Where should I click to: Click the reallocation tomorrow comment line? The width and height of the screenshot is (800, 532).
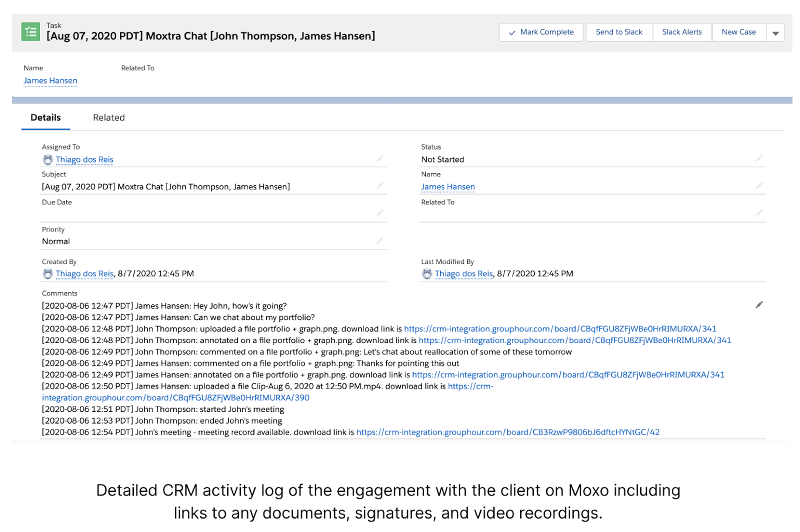[307, 351]
